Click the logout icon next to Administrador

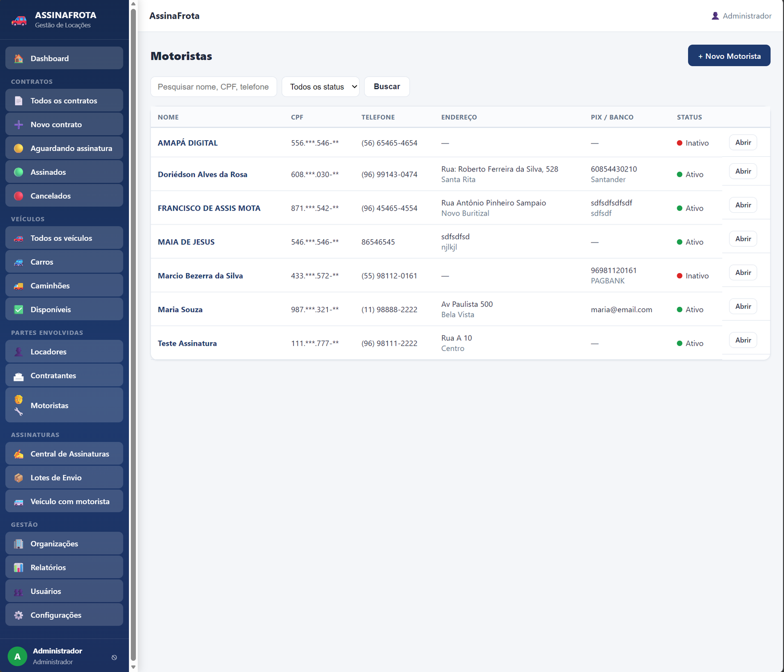point(114,657)
